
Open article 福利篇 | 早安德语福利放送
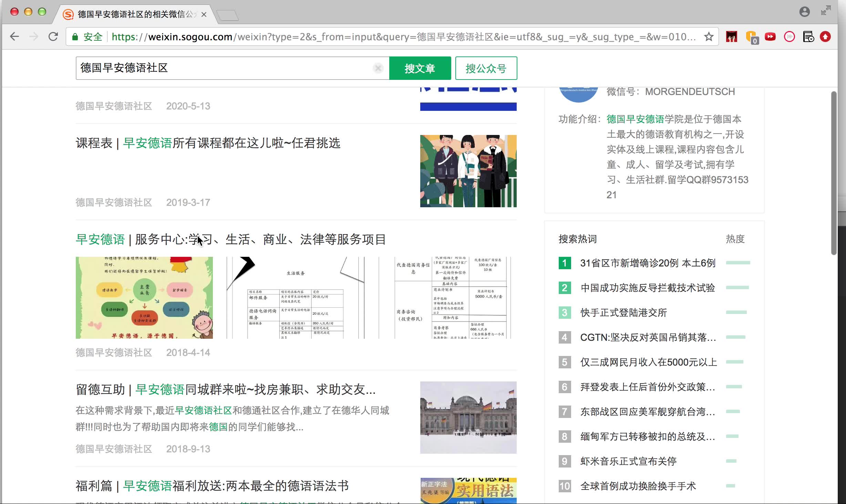[x=212, y=486]
